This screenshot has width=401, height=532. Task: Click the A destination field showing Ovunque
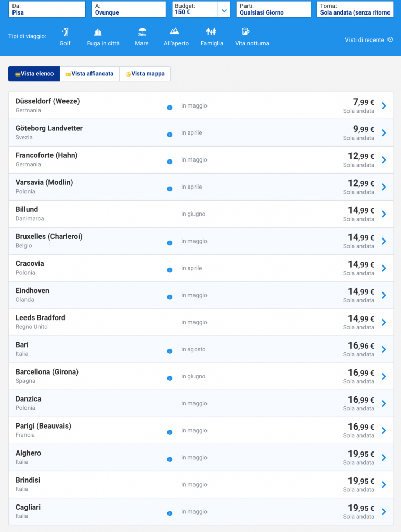click(x=129, y=9)
